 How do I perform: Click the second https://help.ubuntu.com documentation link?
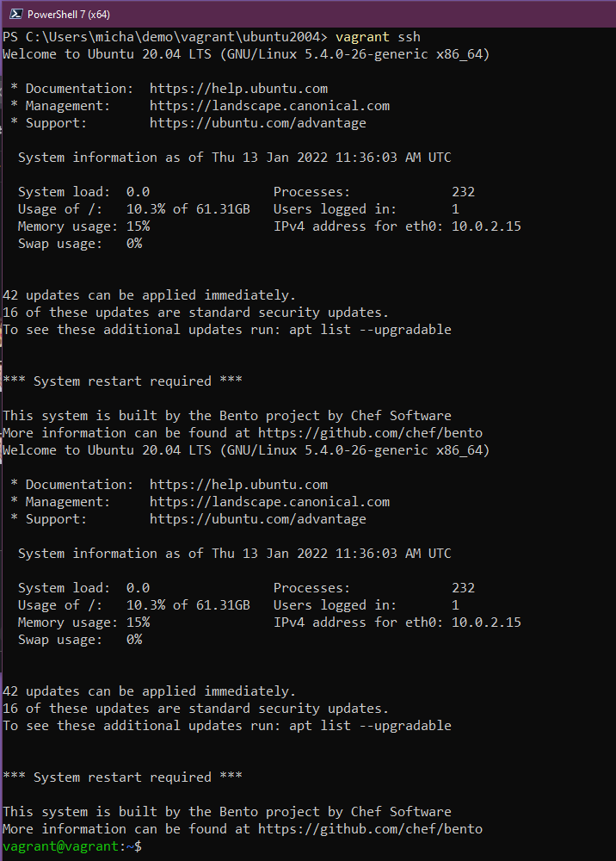click(x=238, y=484)
